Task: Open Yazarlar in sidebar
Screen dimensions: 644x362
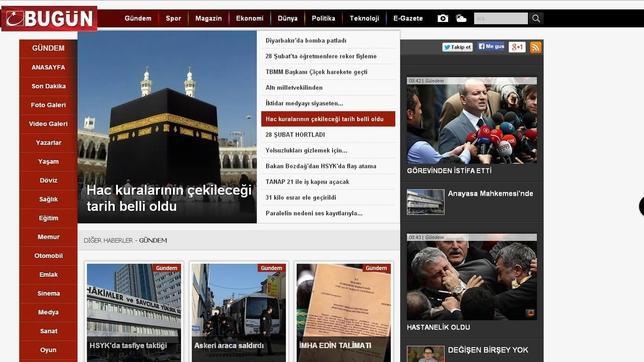Action: [x=48, y=143]
